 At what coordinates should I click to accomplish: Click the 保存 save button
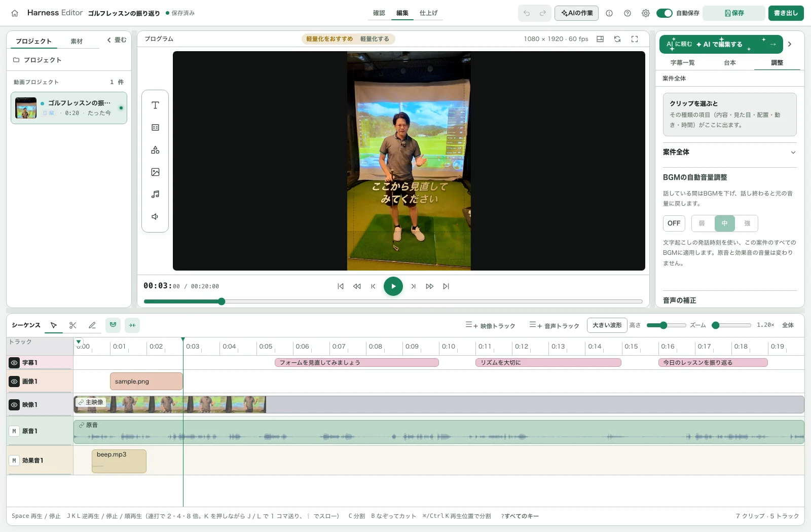[x=734, y=13]
